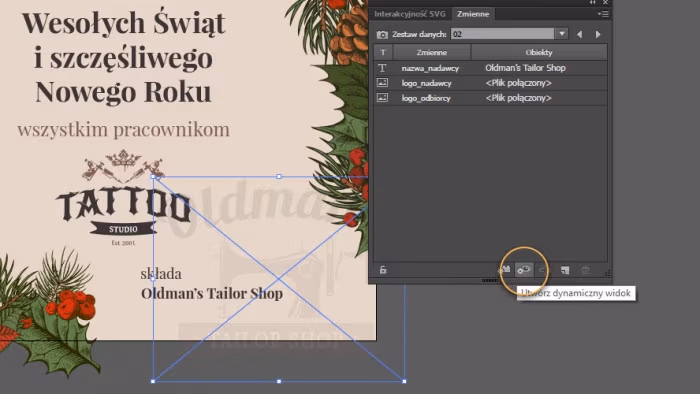Click the panel resize gripper at bottom
The image size is (700, 394).
490,281
